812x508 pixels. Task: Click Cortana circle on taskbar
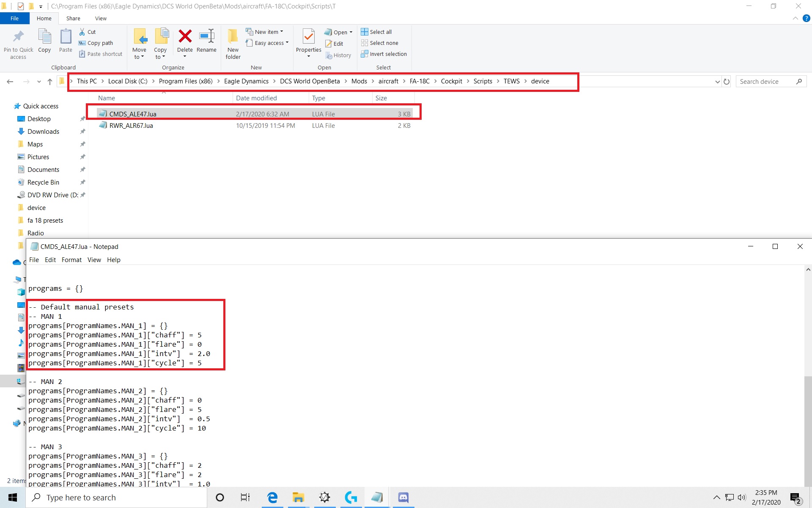(x=219, y=497)
